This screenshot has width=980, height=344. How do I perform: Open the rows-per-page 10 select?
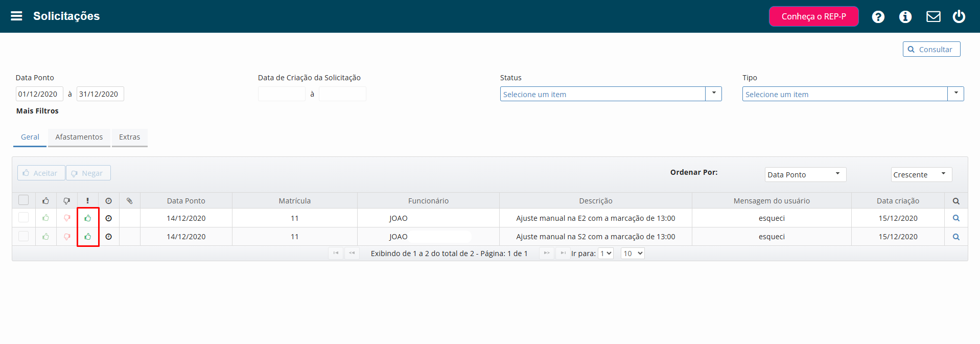pyautogui.click(x=633, y=254)
